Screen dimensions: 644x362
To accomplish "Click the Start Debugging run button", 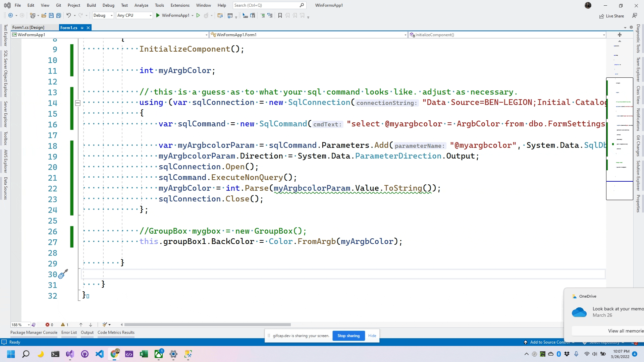I will (158, 15).
